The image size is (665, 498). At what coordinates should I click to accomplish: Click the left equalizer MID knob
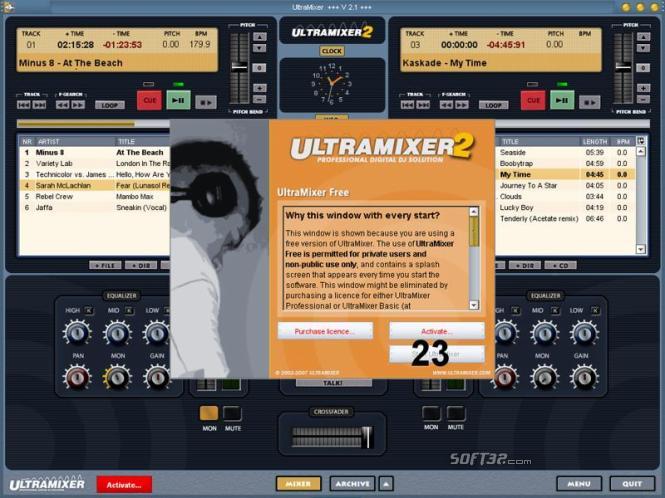pos(117,333)
